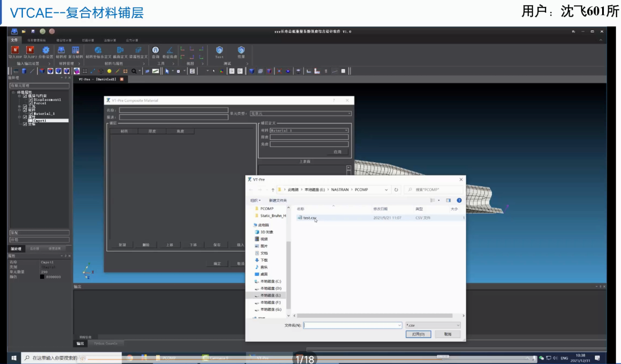Open the 材料库 material library icon
Screen dimensions: 621x364
click(61, 50)
